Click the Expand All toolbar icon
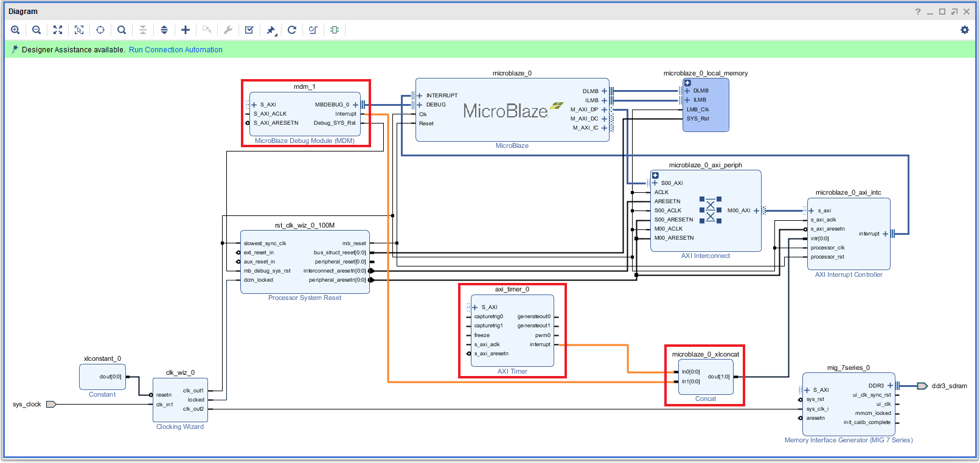The height and width of the screenshot is (463, 980). (x=164, y=30)
